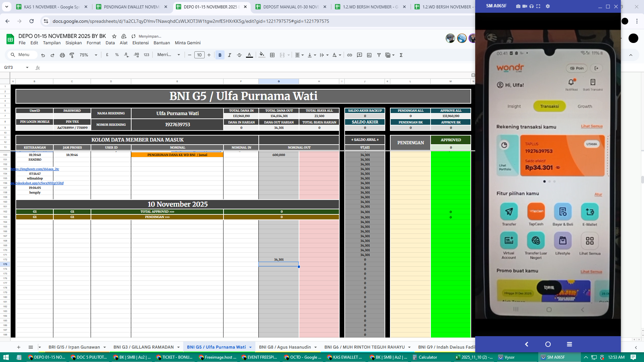Collapse the Sheets toolbar with the chevron
Viewport: 644px width, 362px height.
[631, 55]
